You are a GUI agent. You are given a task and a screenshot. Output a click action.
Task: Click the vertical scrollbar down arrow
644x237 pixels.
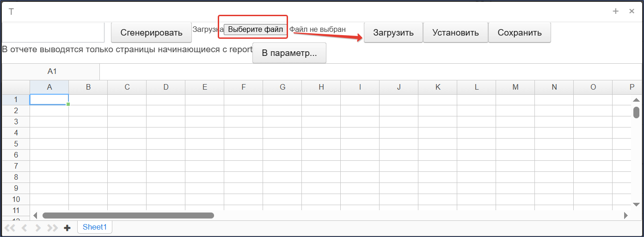[636, 204]
